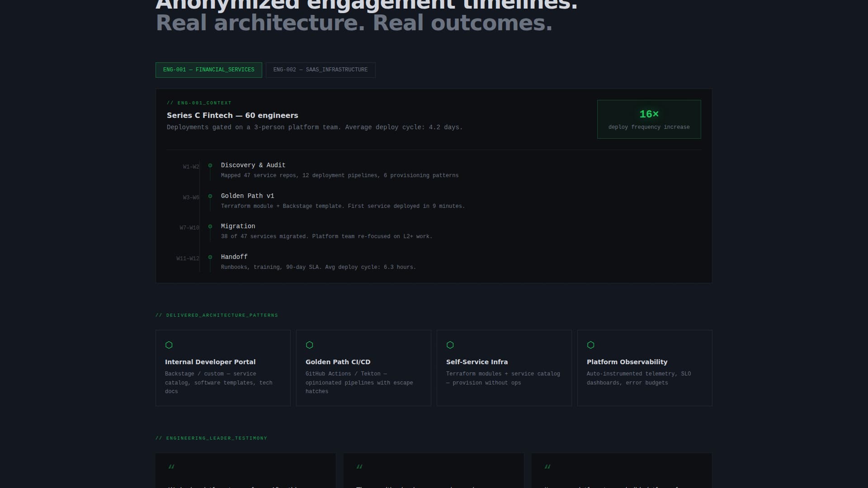The width and height of the screenshot is (868, 488).
Task: Click 'Deployments gated on a 3-person platform team' text
Action: coord(315,127)
